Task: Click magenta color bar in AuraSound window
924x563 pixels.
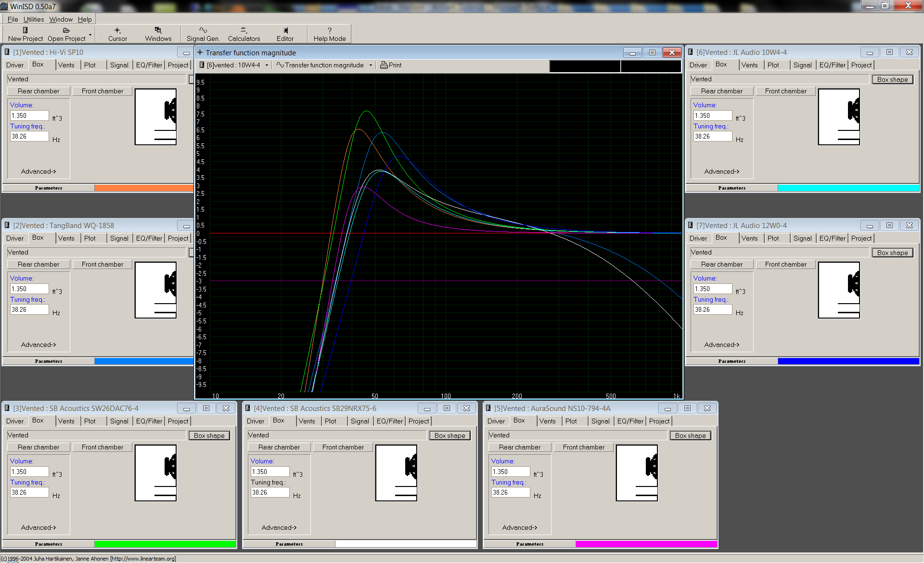Action: pyautogui.click(x=646, y=544)
